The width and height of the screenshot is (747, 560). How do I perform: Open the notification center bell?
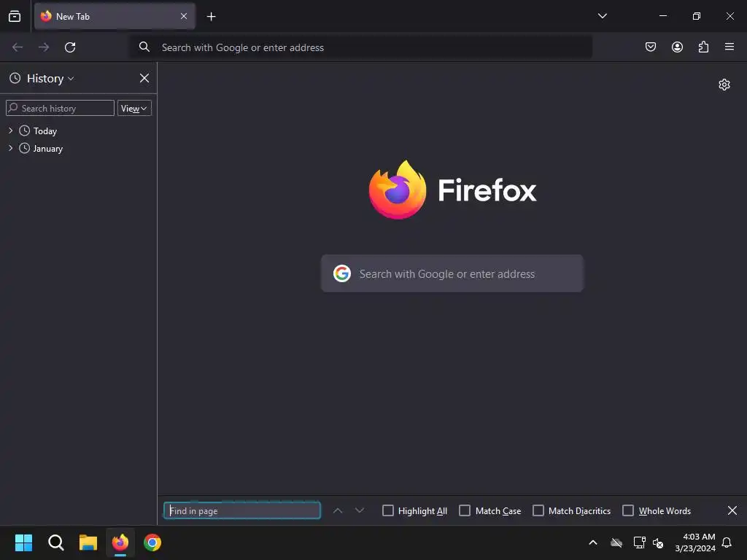click(727, 542)
